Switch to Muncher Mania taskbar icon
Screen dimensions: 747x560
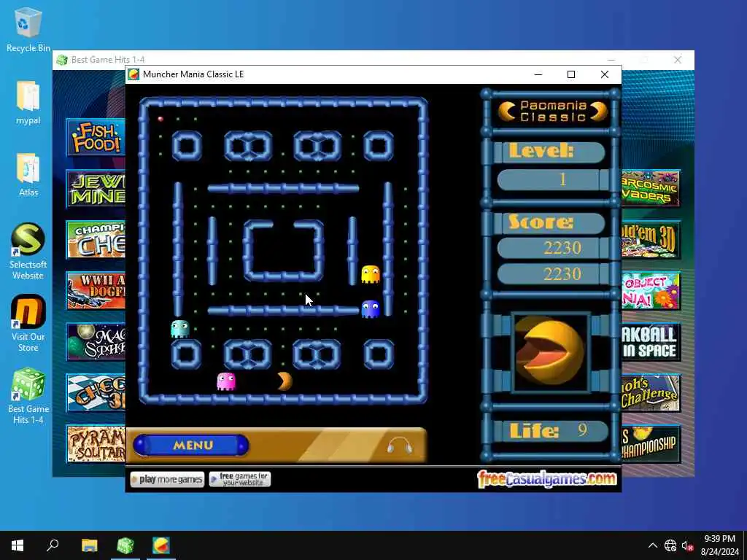tap(161, 545)
